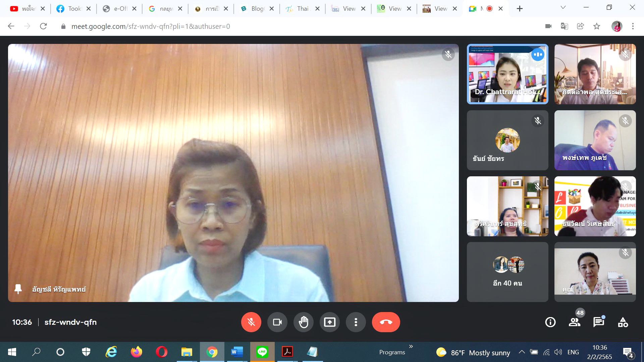Unpin the pinned participant with pin icon
644x362 pixels.
point(18,289)
